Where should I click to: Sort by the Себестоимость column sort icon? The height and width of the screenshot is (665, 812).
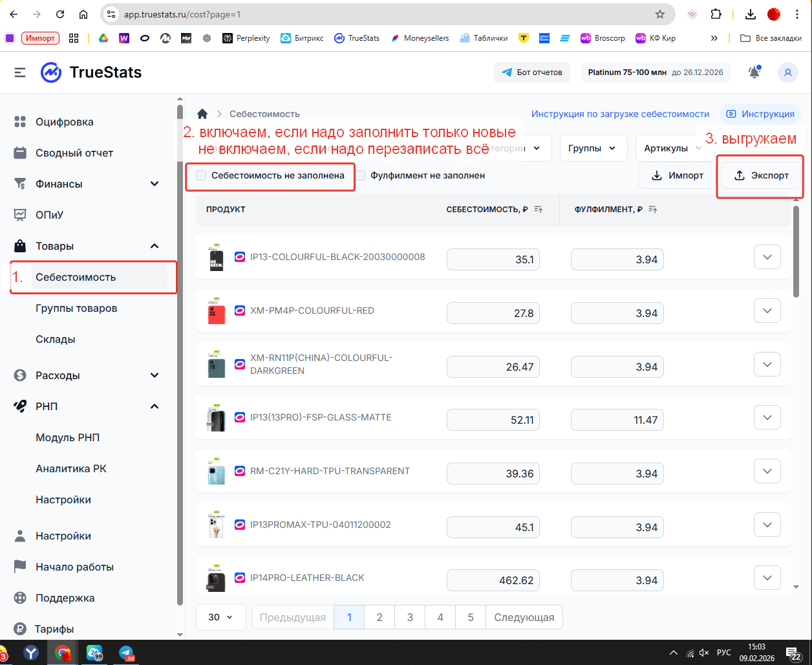pos(539,210)
